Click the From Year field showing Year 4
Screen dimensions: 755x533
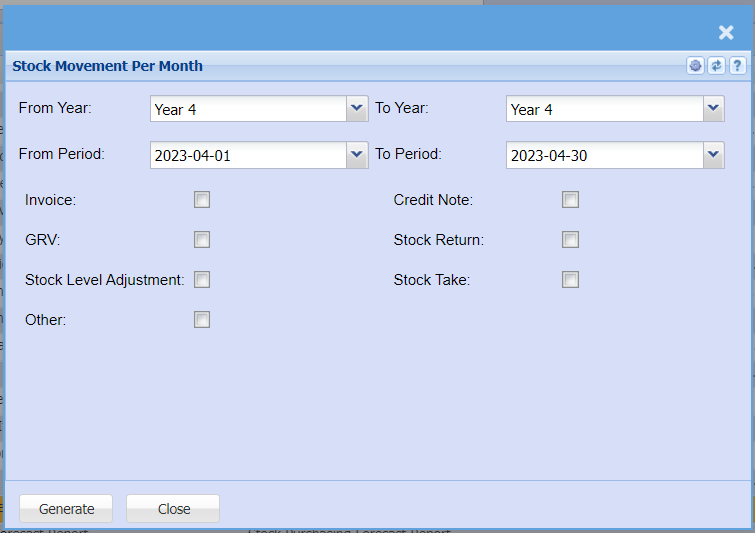click(x=248, y=110)
